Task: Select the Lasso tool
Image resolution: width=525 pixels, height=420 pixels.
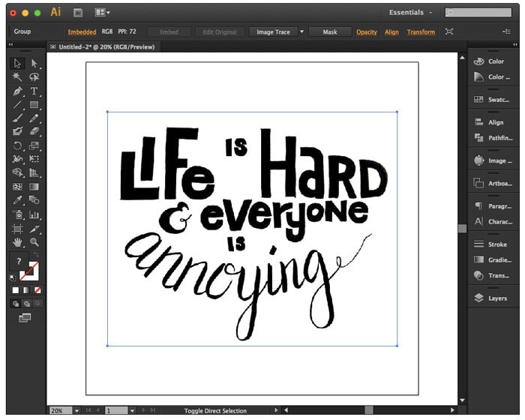Action: pyautogui.click(x=34, y=77)
